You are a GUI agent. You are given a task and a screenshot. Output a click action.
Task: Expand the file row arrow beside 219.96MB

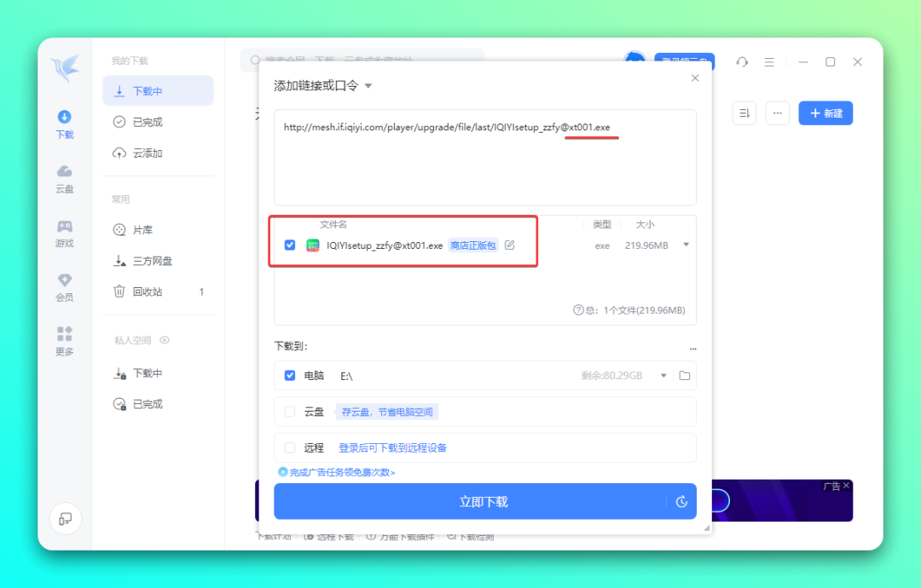tap(686, 245)
